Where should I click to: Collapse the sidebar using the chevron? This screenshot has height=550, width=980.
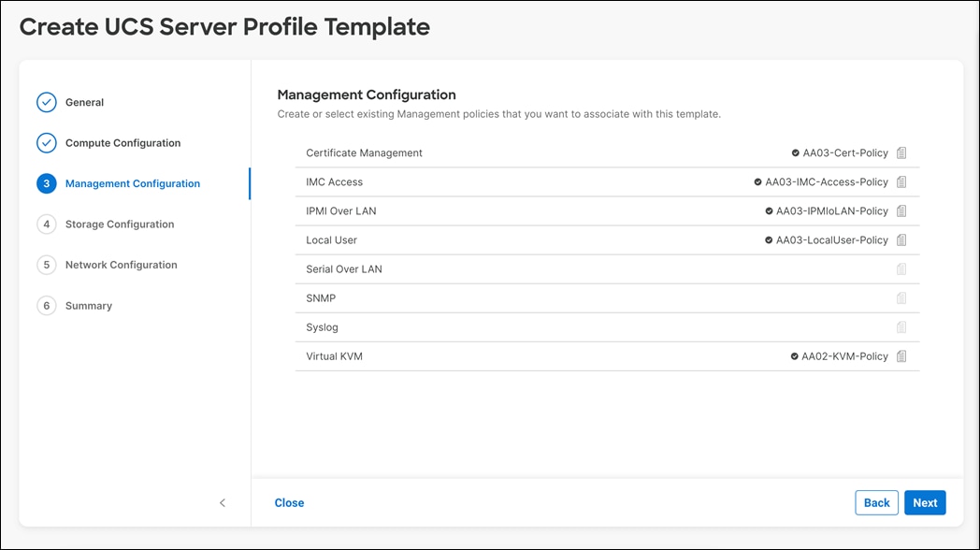(223, 502)
